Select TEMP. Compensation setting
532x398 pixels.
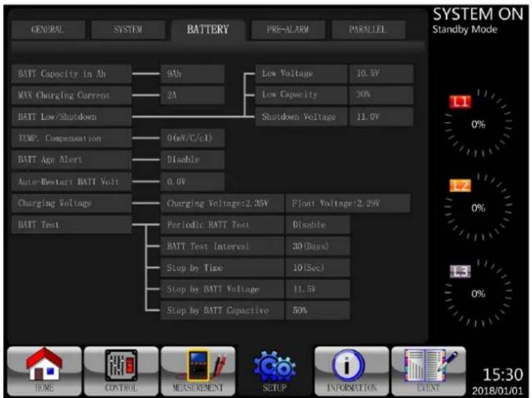pos(72,138)
